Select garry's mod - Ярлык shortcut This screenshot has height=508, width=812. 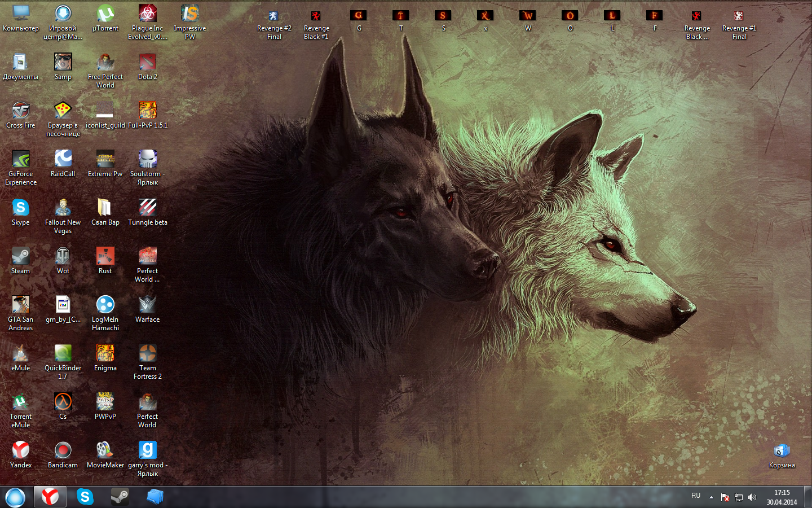(x=148, y=458)
